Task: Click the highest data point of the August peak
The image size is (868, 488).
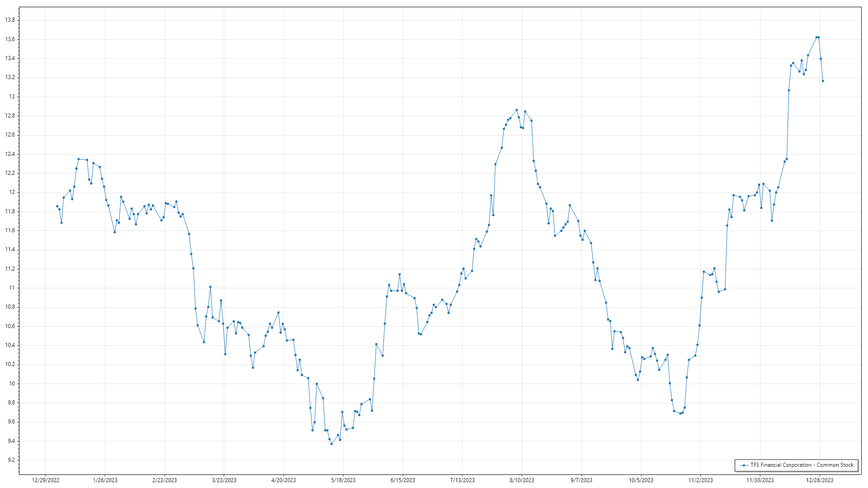Action: pos(517,110)
